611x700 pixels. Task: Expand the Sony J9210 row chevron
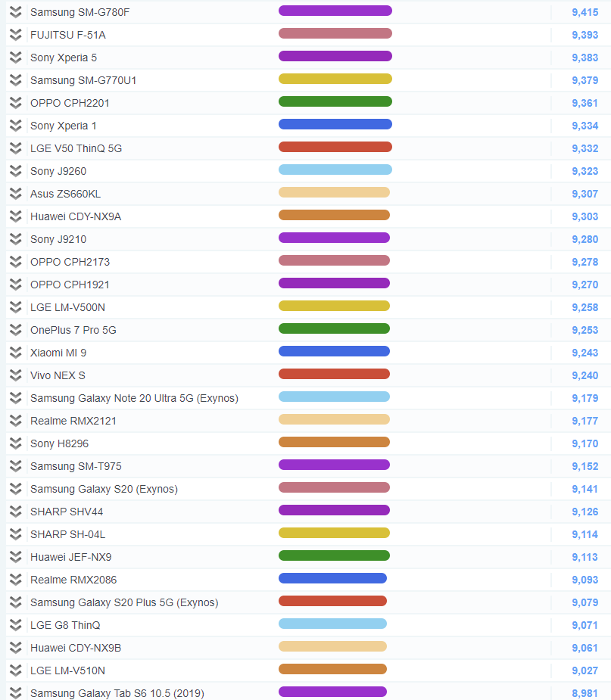[16, 239]
